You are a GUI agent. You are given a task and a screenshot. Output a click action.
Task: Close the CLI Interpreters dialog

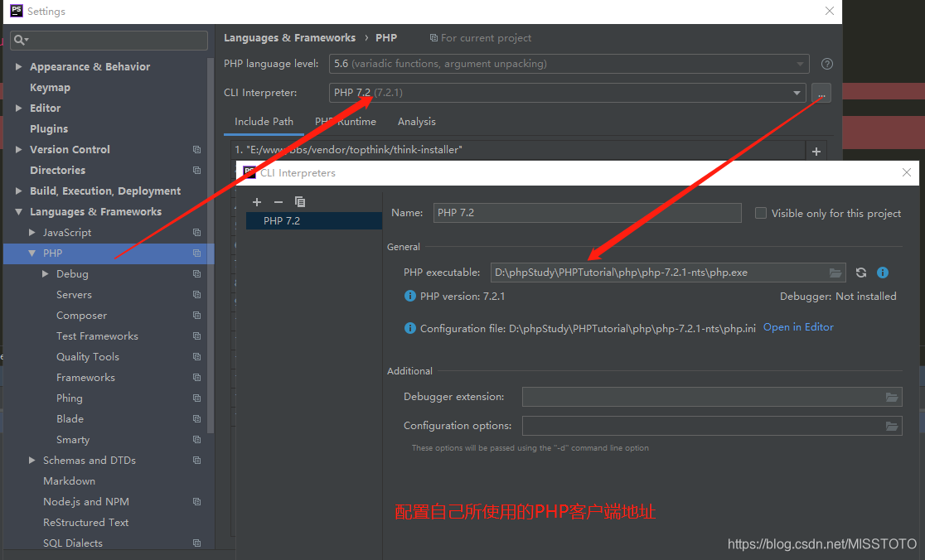point(907,172)
